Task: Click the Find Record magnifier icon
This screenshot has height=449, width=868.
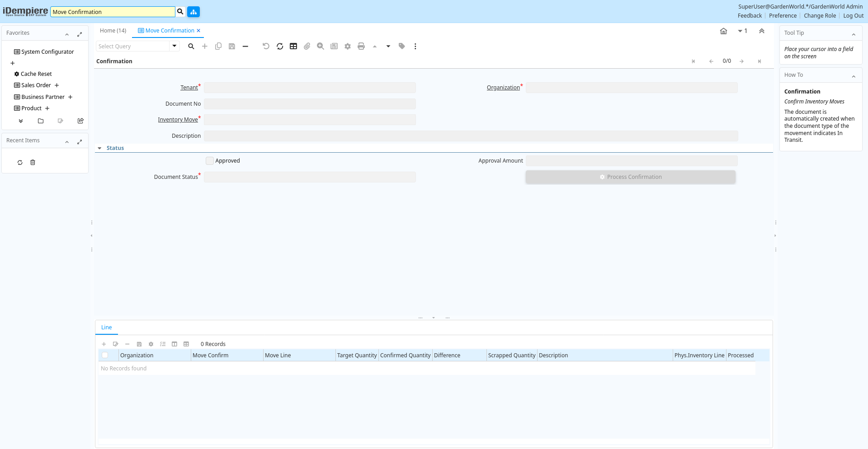Action: (191, 46)
